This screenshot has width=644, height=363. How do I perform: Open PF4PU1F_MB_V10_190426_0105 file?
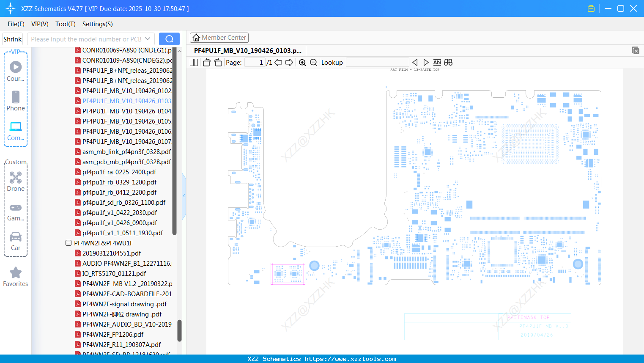(127, 121)
